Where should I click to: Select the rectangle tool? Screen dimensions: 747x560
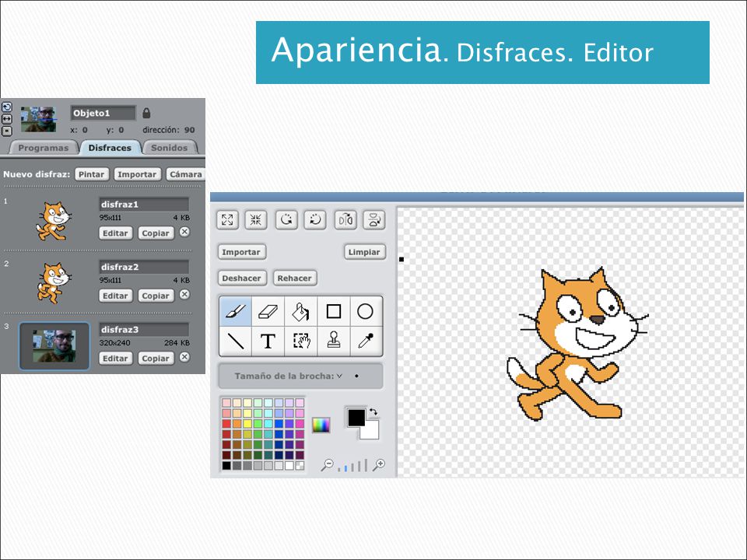coord(334,311)
